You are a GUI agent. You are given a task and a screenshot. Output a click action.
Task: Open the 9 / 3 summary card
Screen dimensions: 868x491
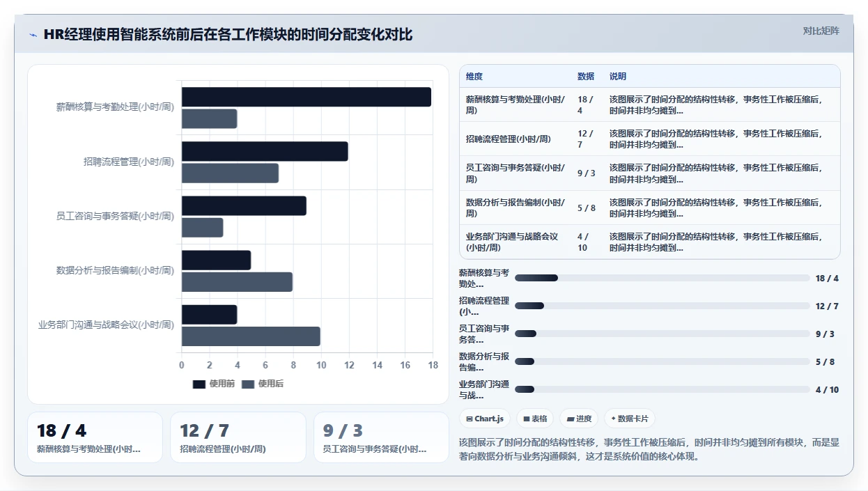tap(381, 437)
